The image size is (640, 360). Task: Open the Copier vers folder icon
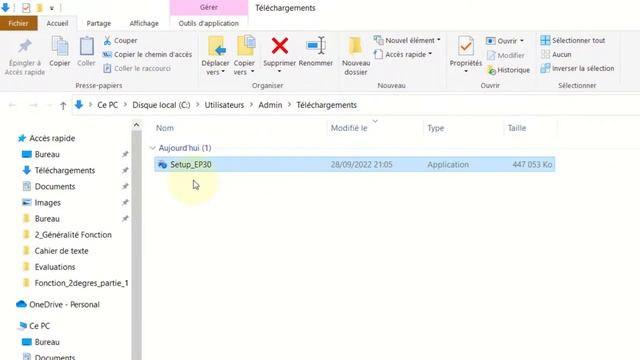tap(245, 46)
